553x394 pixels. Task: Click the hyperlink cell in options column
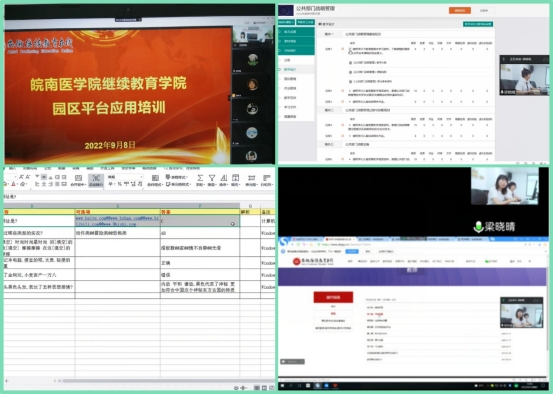pos(117,221)
